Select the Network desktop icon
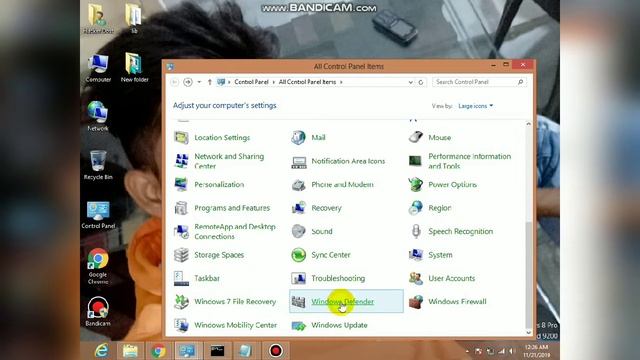The image size is (640, 360). [x=98, y=116]
